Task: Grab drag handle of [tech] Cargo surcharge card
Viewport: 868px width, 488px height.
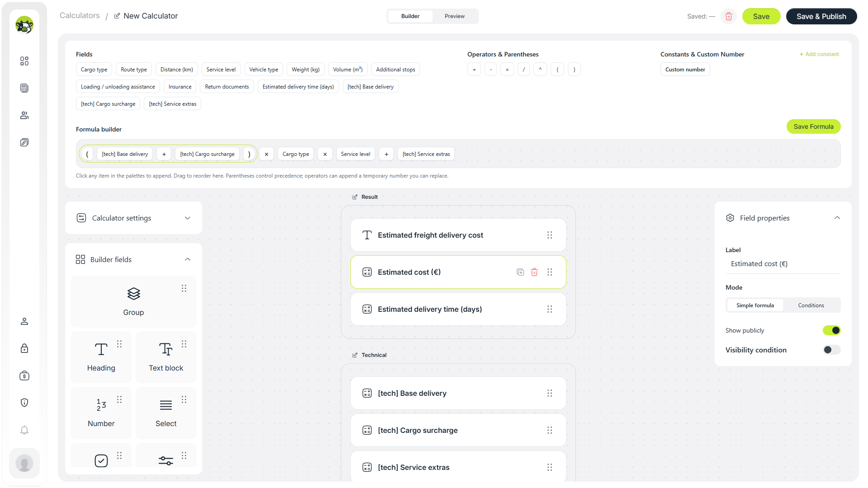Action: tap(550, 430)
